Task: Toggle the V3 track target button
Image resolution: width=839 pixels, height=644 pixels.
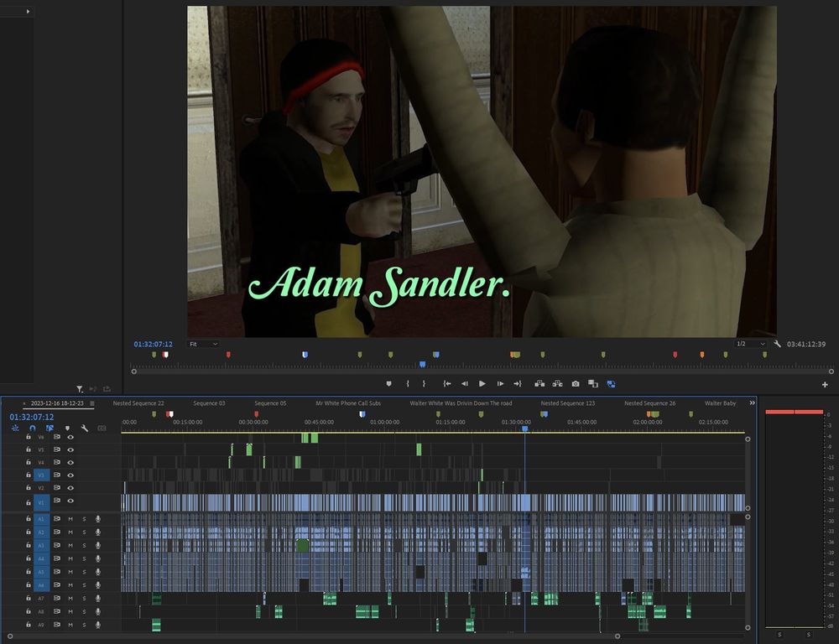Action: (42, 475)
